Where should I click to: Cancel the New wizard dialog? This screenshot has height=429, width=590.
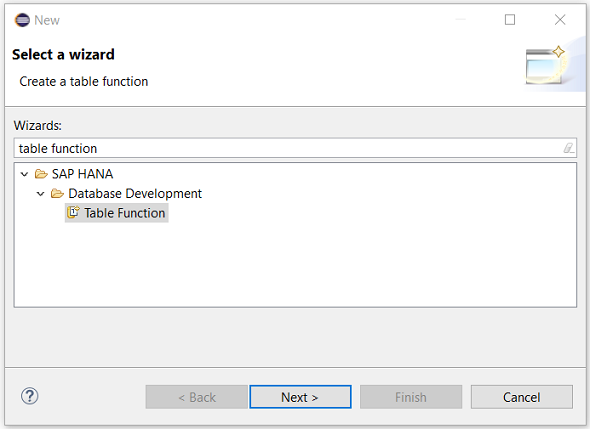pos(522,397)
